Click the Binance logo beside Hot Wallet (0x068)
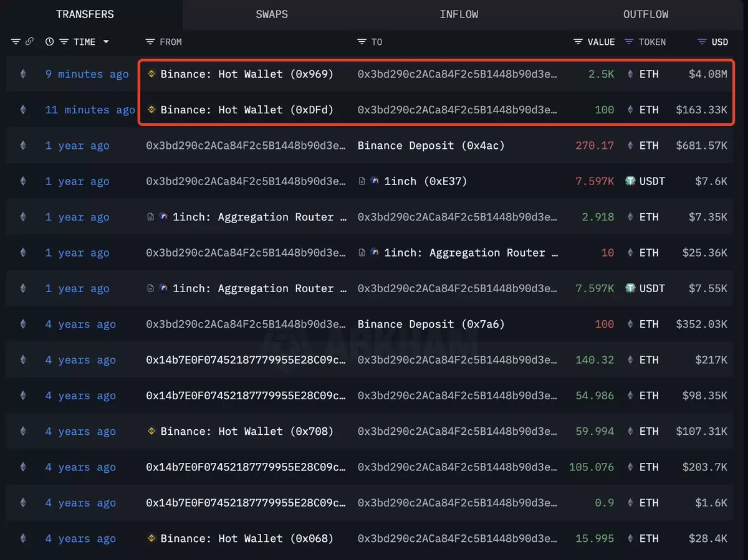Image resolution: width=748 pixels, height=560 pixels. click(x=151, y=538)
